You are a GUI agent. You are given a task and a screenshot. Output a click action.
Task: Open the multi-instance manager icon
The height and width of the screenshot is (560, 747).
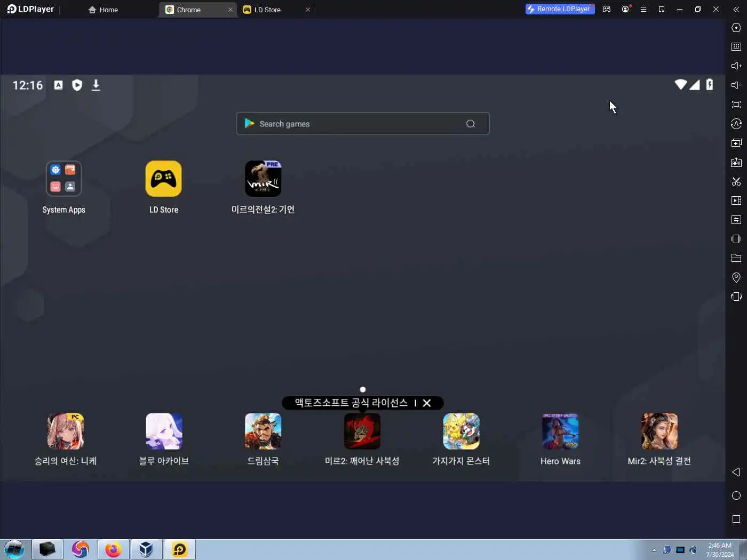(x=736, y=143)
